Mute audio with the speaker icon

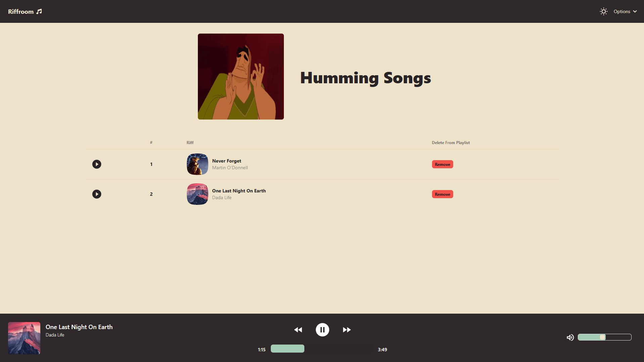(x=570, y=337)
